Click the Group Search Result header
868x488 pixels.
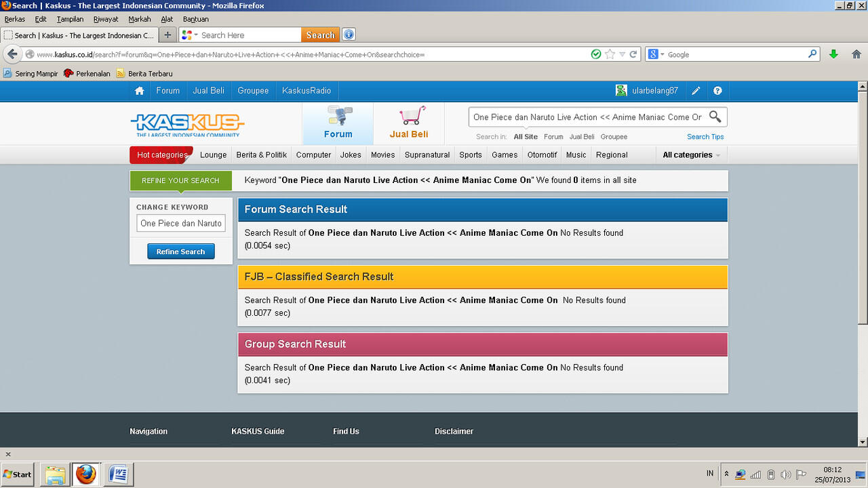482,344
